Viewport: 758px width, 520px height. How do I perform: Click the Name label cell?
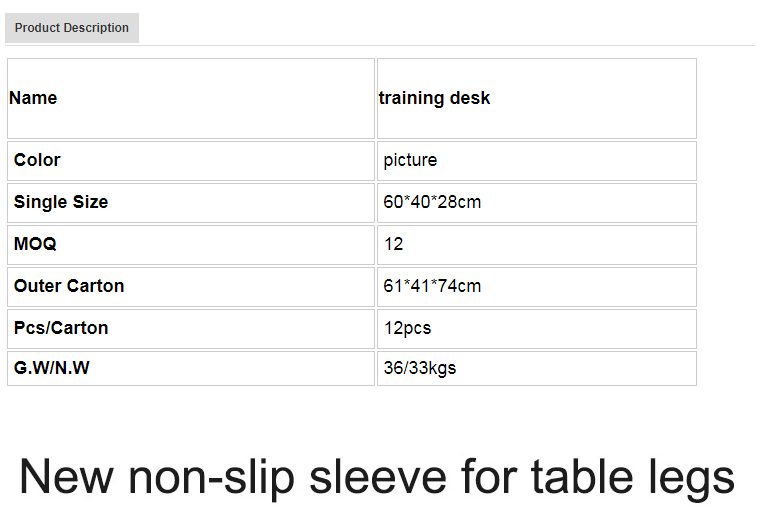(191, 99)
